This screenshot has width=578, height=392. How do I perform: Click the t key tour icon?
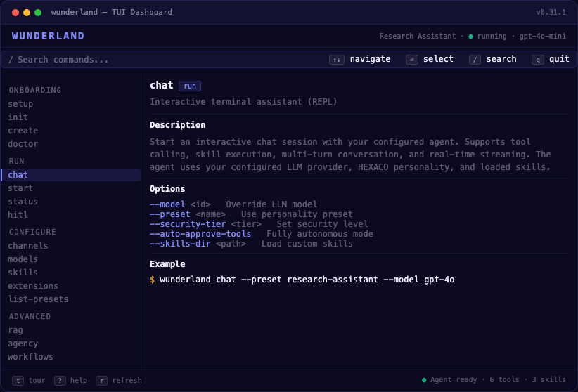pos(18,381)
